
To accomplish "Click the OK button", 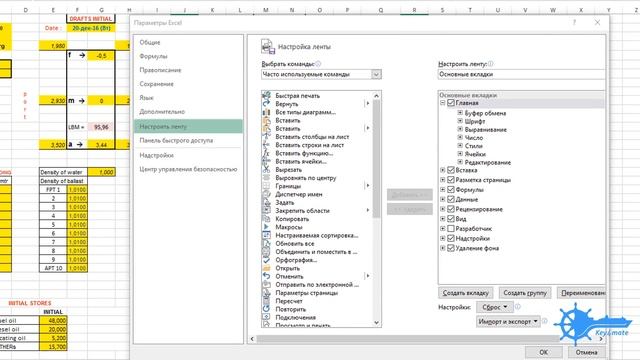I will pos(544,352).
